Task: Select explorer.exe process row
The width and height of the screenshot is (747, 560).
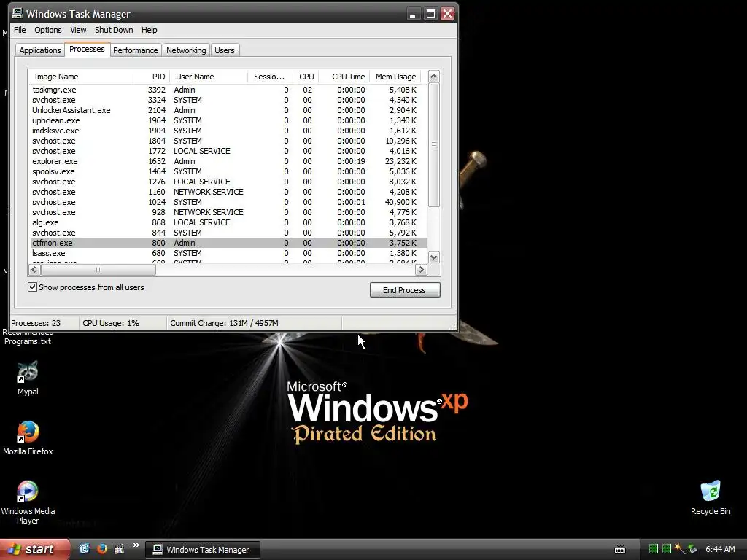Action: 228,161
